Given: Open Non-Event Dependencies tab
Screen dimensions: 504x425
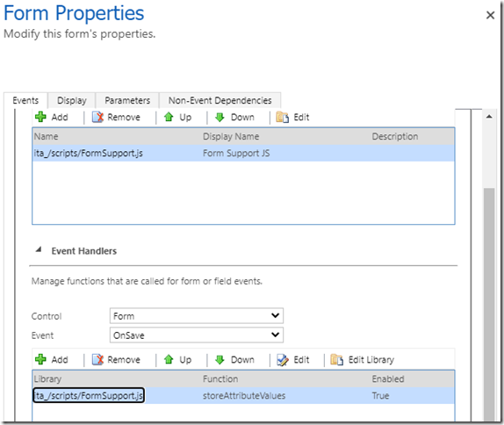Looking at the screenshot, I should 220,100.
